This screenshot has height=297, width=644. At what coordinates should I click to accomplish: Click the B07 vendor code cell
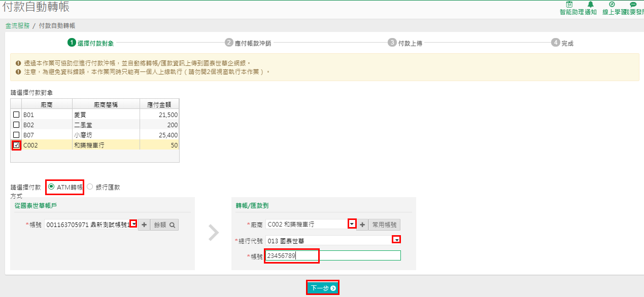click(x=46, y=135)
